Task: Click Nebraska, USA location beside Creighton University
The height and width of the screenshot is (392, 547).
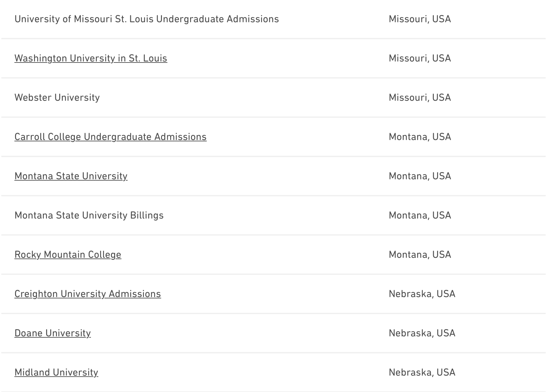Action: pos(422,294)
